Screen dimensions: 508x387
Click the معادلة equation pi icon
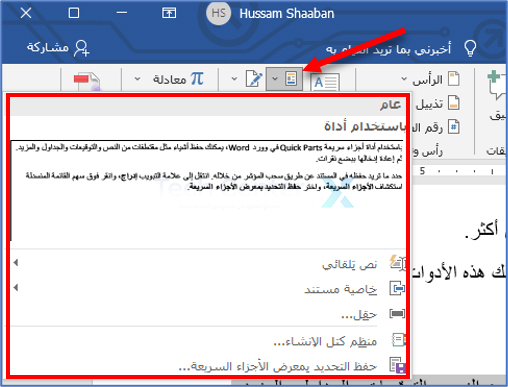(x=197, y=79)
